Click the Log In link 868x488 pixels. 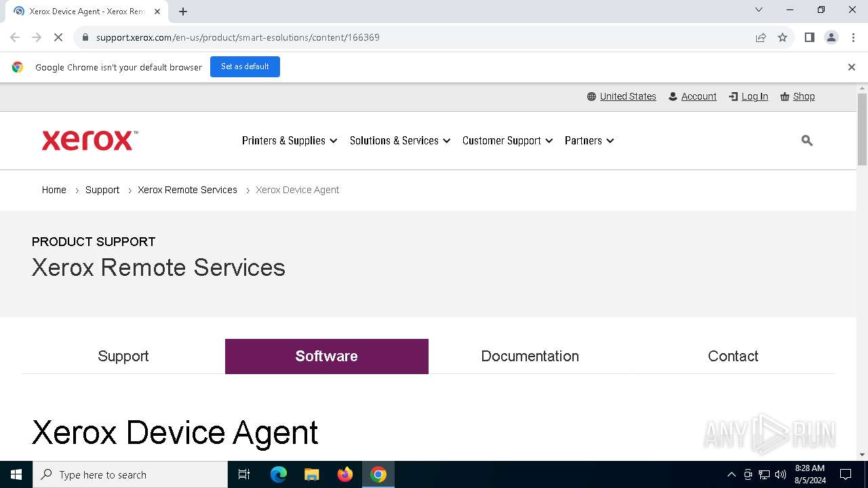(x=749, y=96)
